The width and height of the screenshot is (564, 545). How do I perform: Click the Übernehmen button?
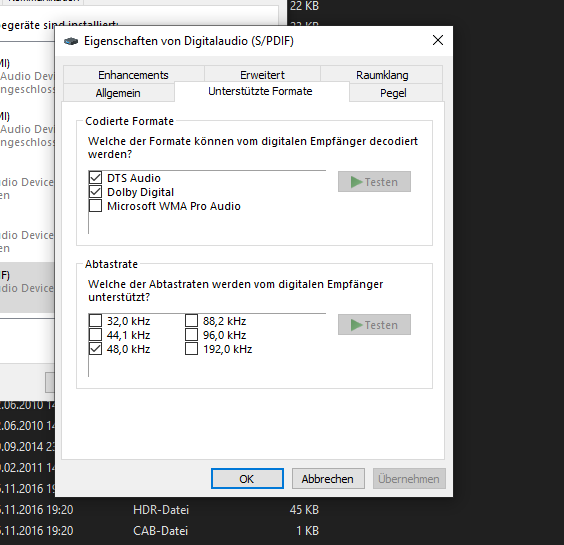[409, 479]
